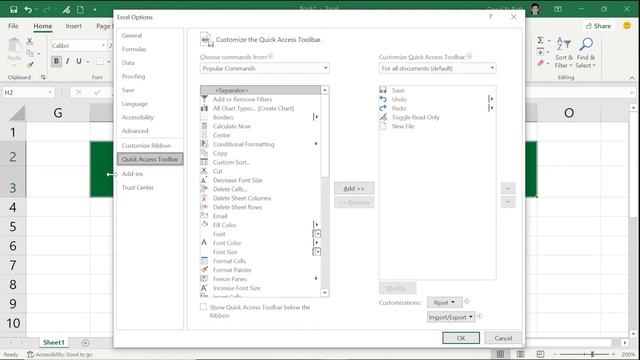
Task: Toggle Italic formatting in the ribbon
Action: click(67, 61)
